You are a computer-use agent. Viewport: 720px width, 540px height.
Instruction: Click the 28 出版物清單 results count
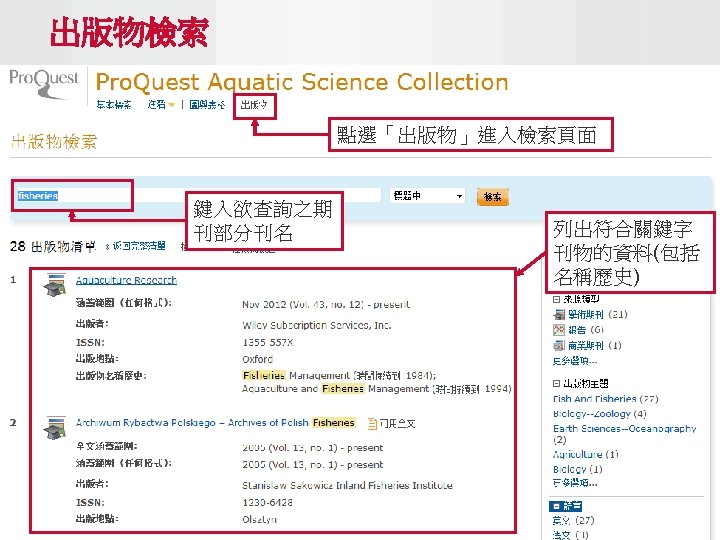click(x=53, y=247)
